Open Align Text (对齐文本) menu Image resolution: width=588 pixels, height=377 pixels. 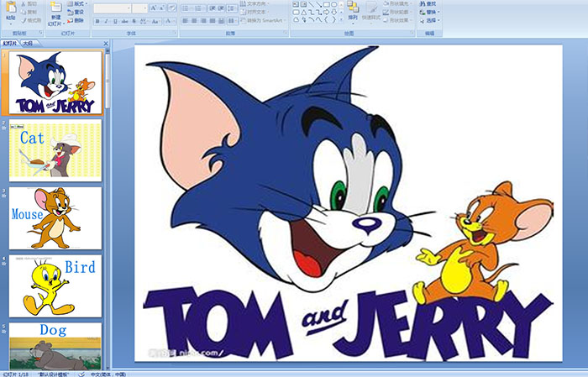pyautogui.click(x=255, y=12)
